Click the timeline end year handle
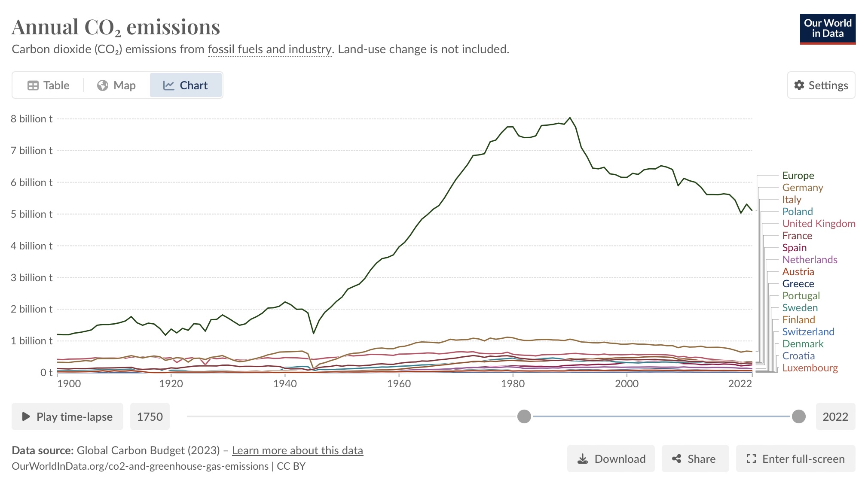 (798, 416)
